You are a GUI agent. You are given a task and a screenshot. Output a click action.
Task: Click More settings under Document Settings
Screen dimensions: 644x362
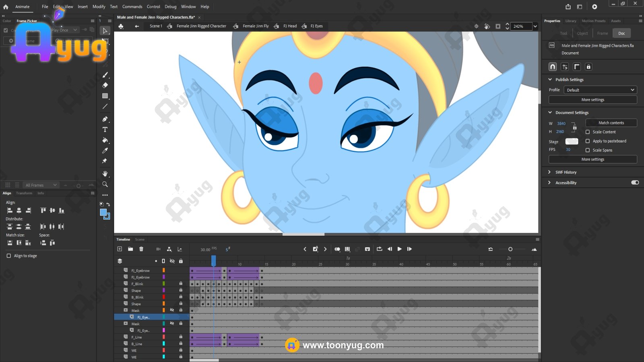593,159
